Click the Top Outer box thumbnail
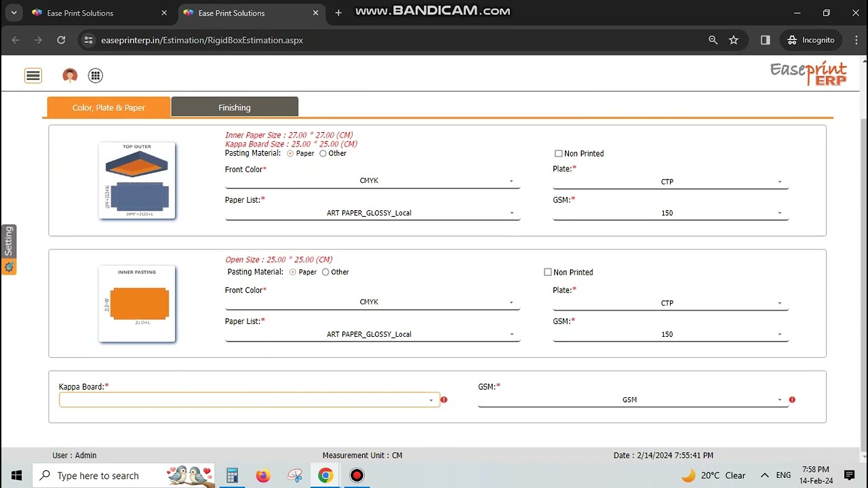The width and height of the screenshot is (868, 488). (x=137, y=180)
